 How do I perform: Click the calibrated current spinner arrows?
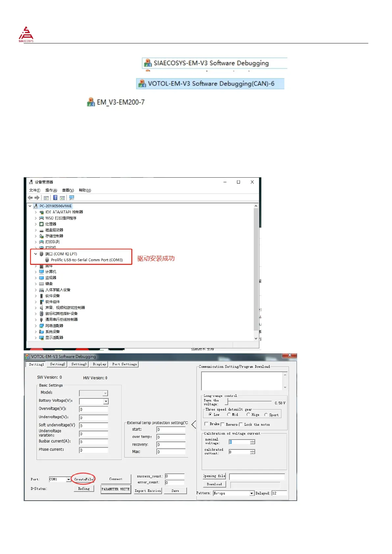tap(252, 452)
